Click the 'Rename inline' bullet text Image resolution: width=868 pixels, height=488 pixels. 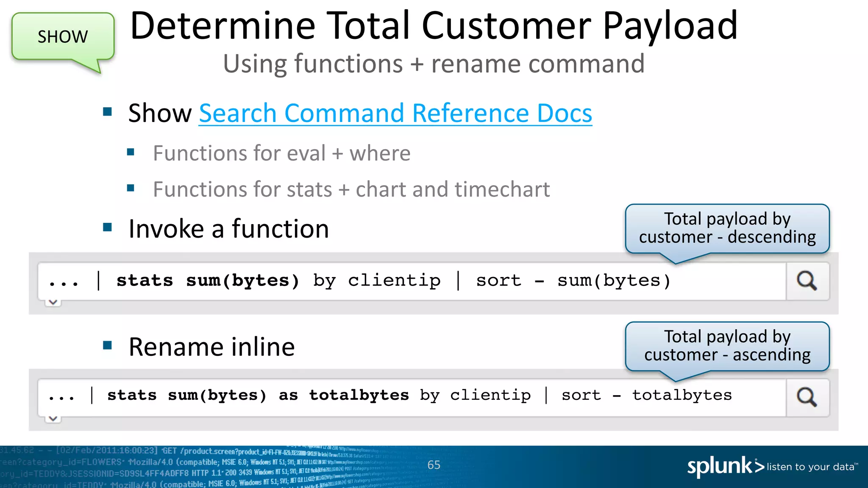click(x=211, y=347)
